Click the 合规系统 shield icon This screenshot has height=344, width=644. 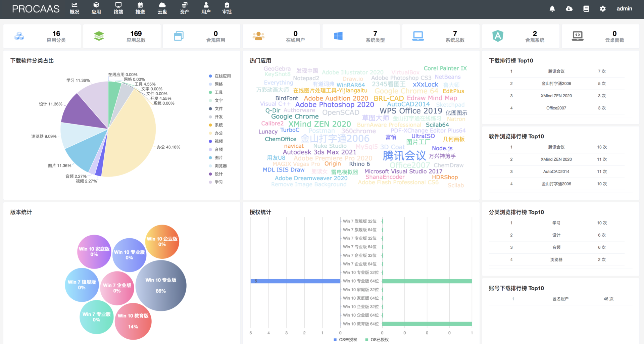498,36
